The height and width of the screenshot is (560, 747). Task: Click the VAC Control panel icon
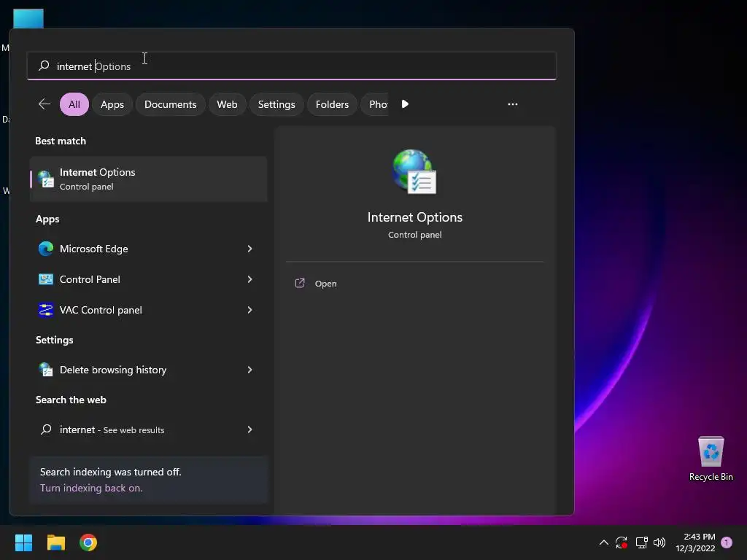click(x=46, y=310)
